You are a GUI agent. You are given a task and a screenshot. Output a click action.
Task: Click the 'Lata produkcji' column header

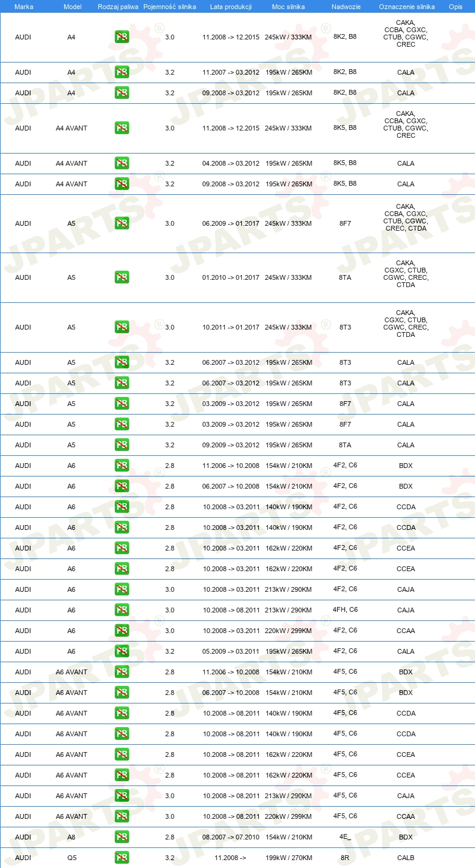coord(231,7)
